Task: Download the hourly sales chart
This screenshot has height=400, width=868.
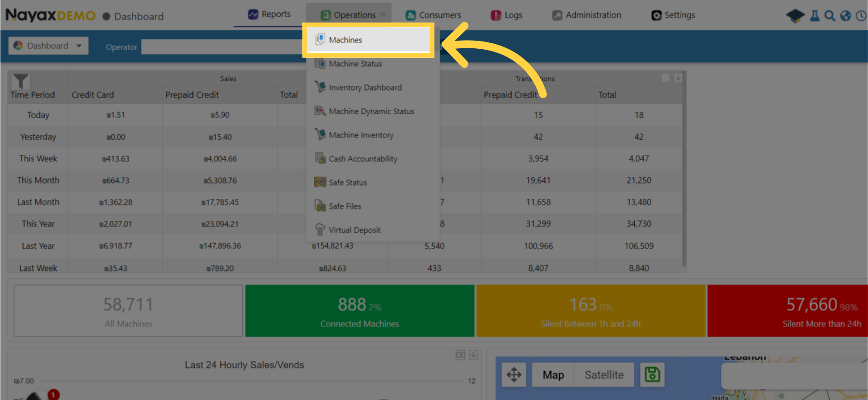Action: (x=473, y=355)
